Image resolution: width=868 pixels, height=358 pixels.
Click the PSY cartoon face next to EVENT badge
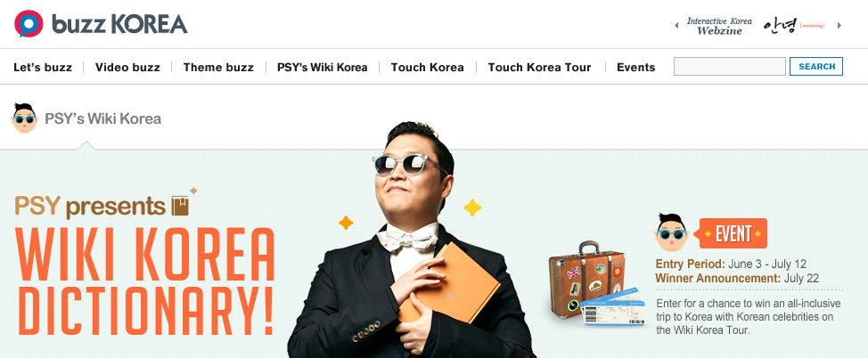point(672,232)
